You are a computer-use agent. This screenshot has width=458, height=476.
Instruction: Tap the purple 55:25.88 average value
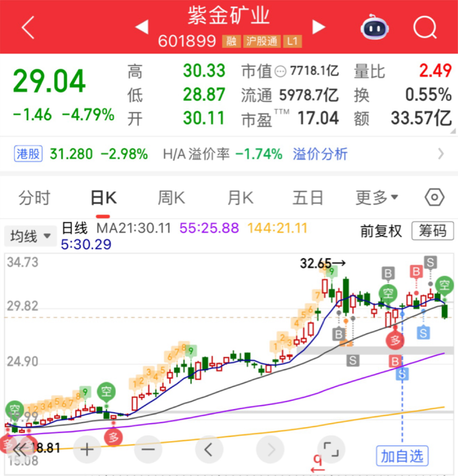coord(209,228)
